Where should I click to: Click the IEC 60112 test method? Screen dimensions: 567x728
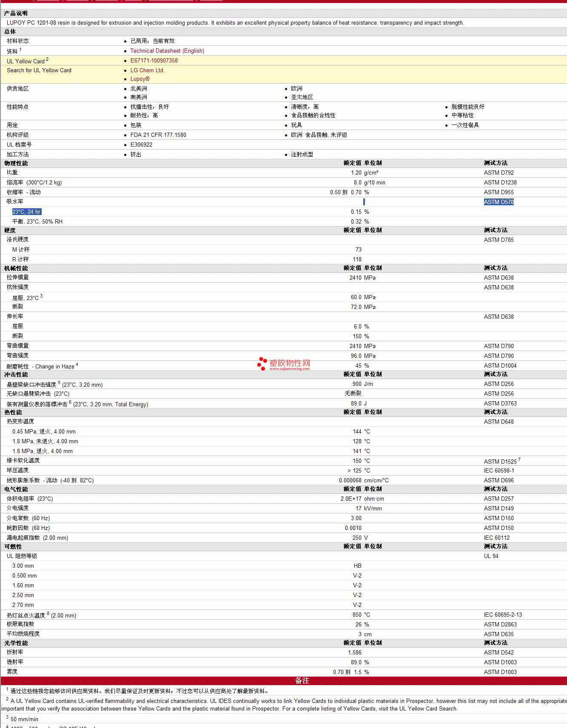[x=496, y=538]
